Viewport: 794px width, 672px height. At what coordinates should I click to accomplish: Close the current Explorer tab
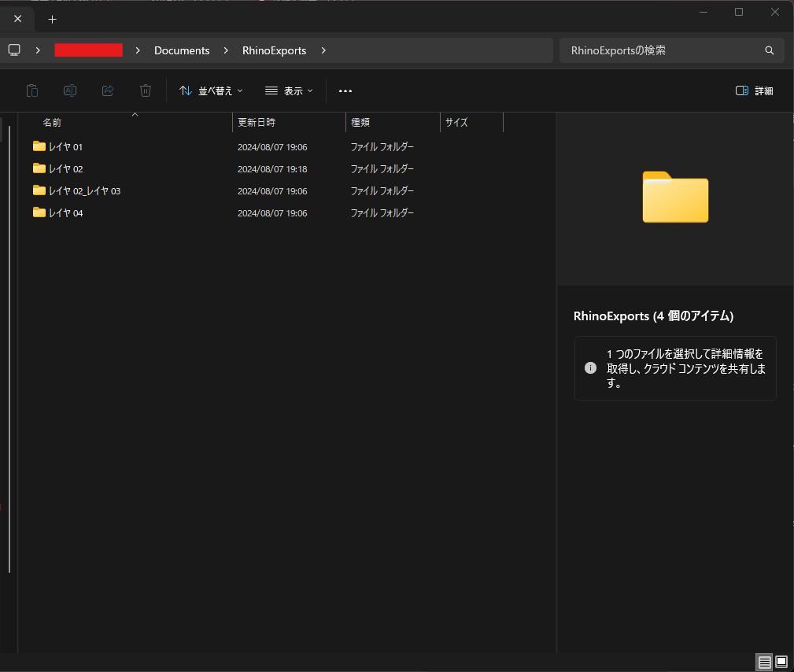18,19
